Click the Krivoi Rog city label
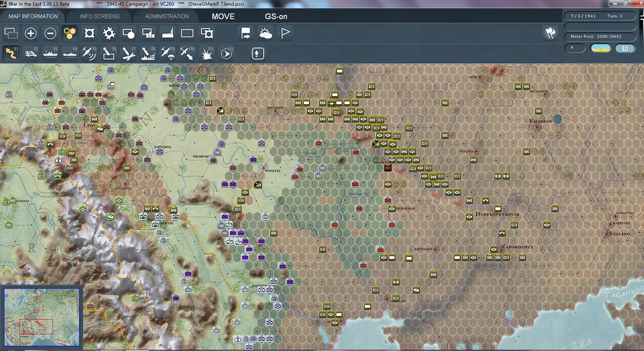Image resolution: width=644 pixels, height=351 pixels. pyautogui.click(x=424, y=249)
